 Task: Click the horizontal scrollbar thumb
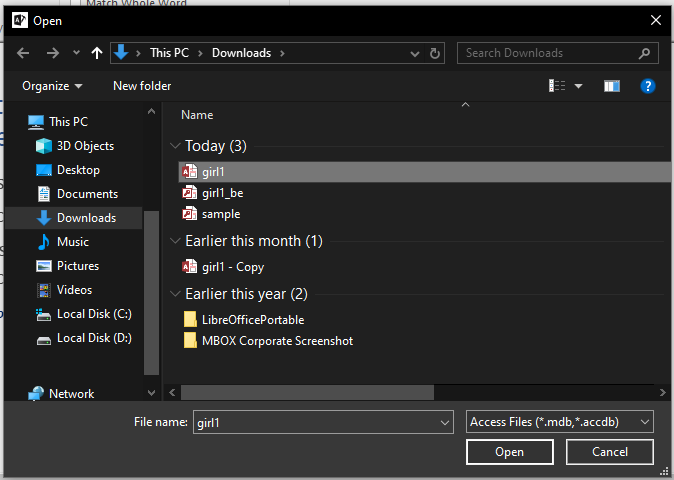307,392
